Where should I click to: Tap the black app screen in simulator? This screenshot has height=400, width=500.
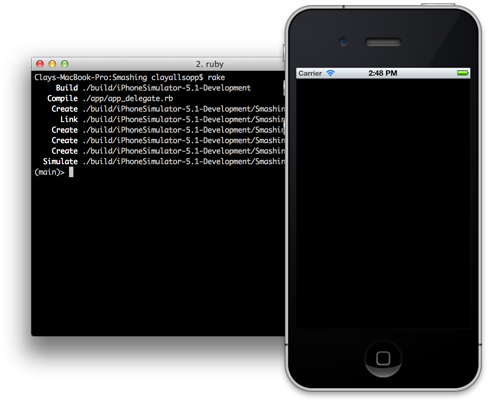383,204
